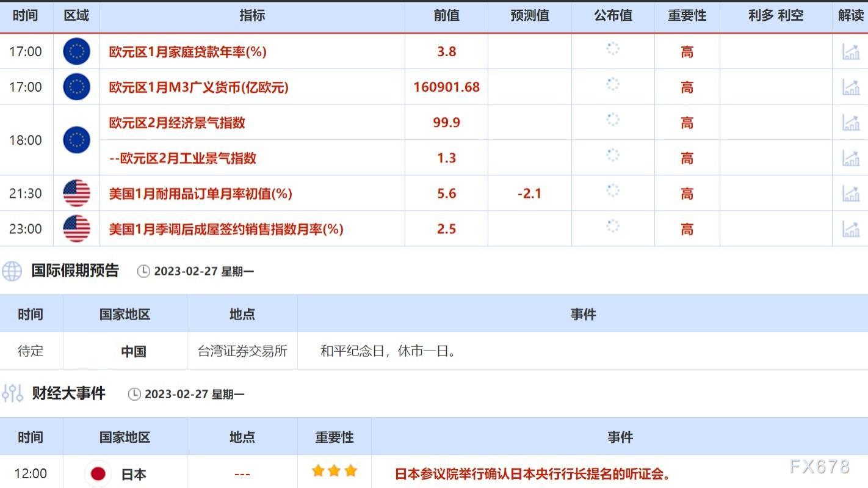
Task: Click the EU flag in the 17:00 家庭贷款年率 row
Action: (76, 51)
